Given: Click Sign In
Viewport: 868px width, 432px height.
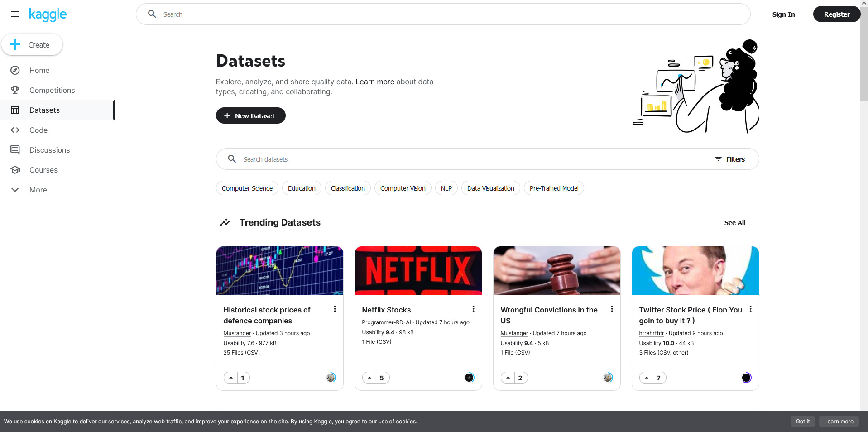Looking at the screenshot, I should (783, 14).
